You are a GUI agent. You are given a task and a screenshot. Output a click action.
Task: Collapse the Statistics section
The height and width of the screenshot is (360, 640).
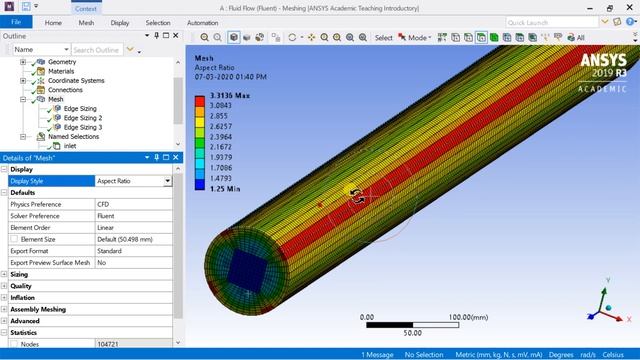click(x=4, y=333)
